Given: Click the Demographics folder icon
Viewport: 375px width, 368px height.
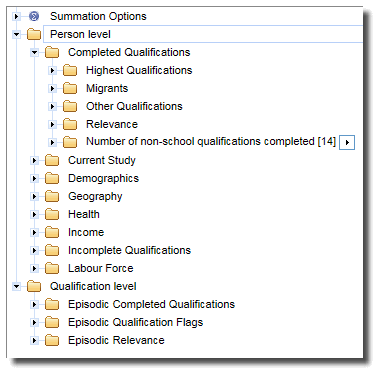Looking at the screenshot, I should tap(52, 178).
